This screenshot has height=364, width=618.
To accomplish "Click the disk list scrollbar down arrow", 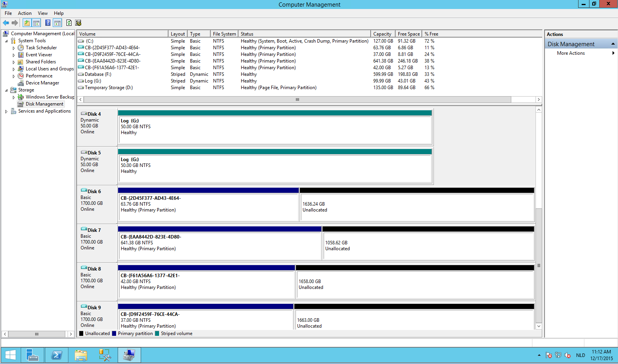I will coord(539,326).
